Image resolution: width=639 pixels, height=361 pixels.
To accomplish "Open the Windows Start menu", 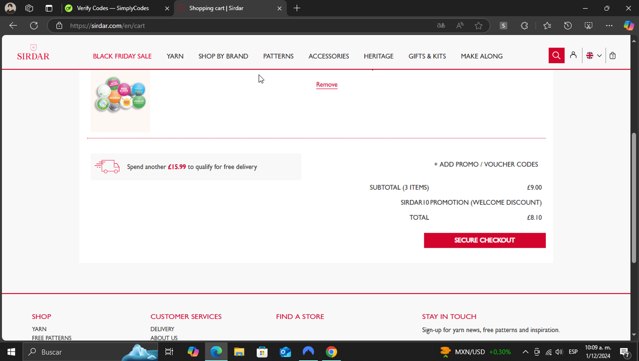I will [x=11, y=352].
